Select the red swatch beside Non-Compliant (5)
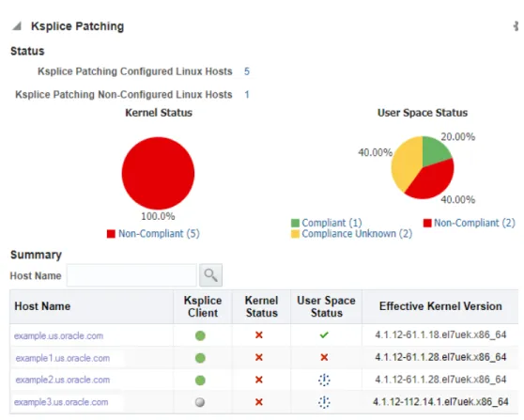 coord(111,234)
